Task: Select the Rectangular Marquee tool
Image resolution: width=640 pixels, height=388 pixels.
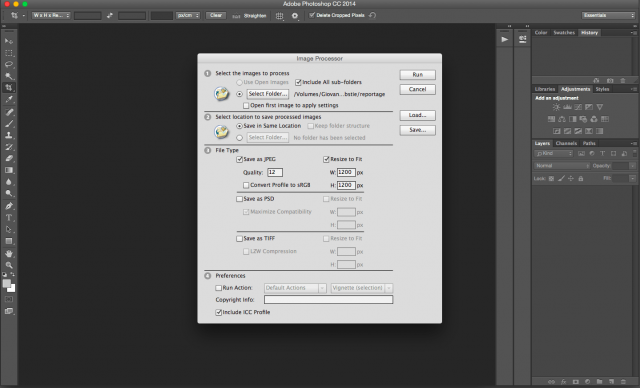Action: pos(9,53)
